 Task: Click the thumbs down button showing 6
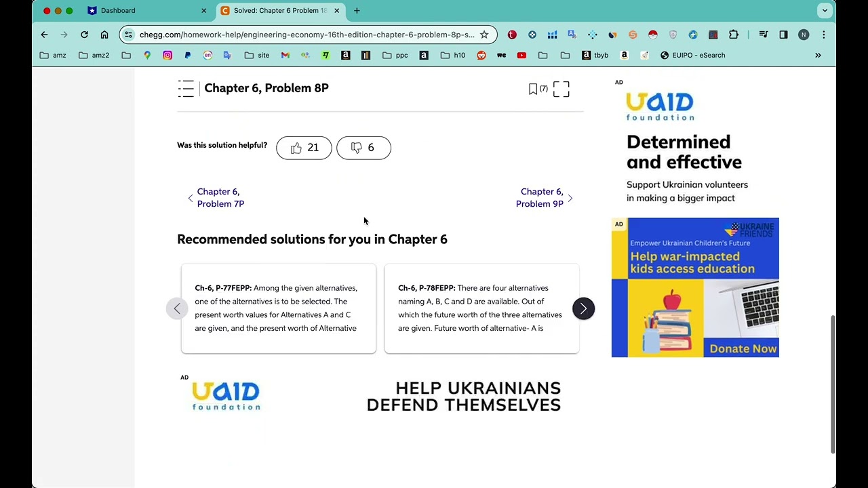coord(363,148)
